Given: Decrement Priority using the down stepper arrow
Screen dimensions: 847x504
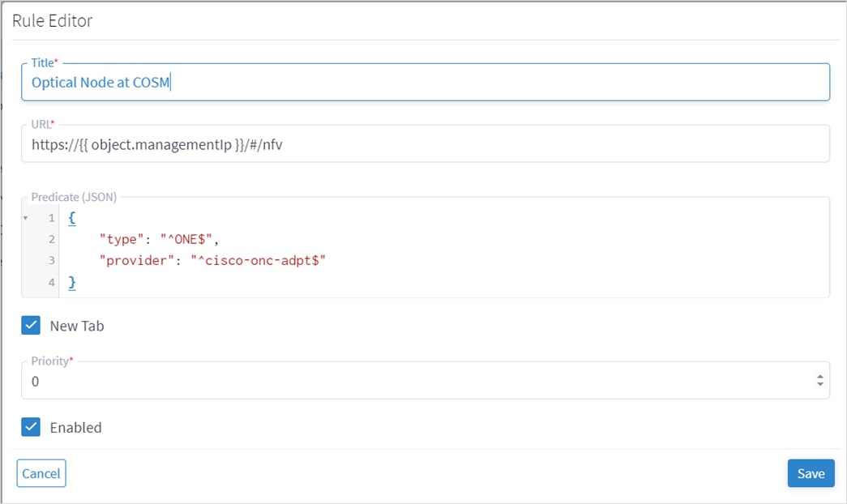Looking at the screenshot, I should (x=820, y=383).
